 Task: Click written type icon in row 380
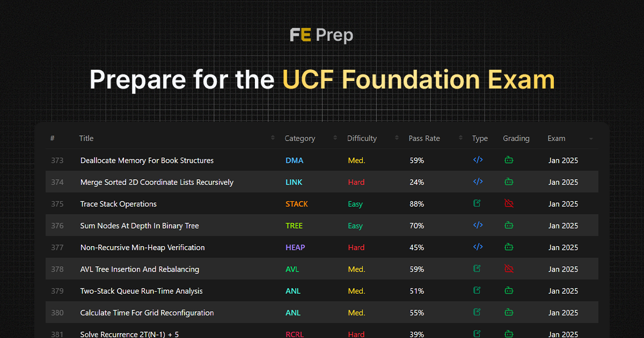477,312
